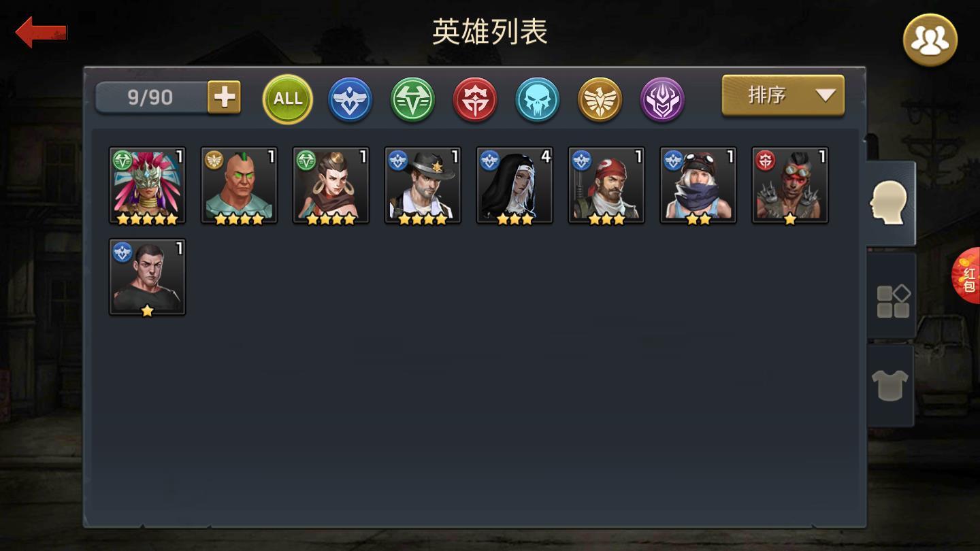Filter heroes by gold eagle faction
This screenshot has height=551, width=980.
[x=600, y=99]
